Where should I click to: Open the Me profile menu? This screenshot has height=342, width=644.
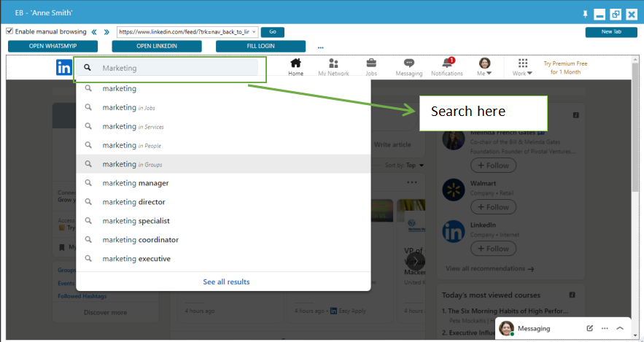pos(485,67)
